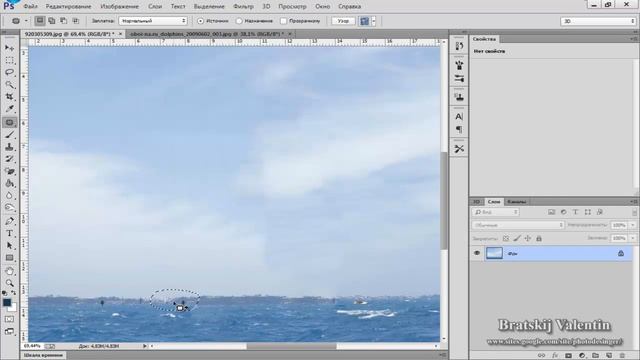Open the Изображение menu

point(120,7)
